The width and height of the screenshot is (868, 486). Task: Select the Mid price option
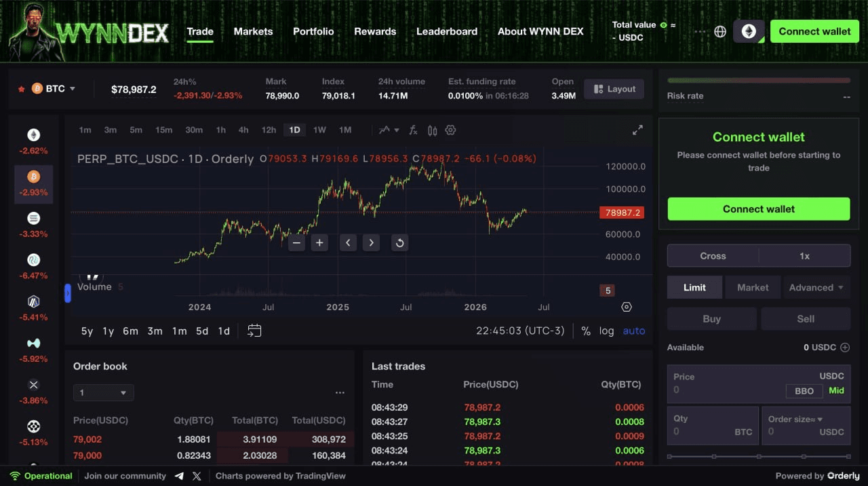coord(836,390)
